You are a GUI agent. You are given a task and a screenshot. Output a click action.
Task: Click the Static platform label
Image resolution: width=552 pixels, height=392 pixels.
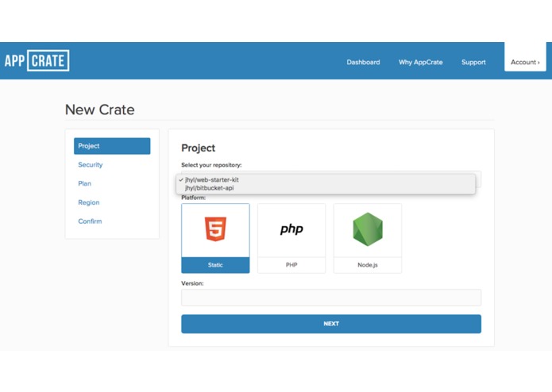tap(215, 265)
